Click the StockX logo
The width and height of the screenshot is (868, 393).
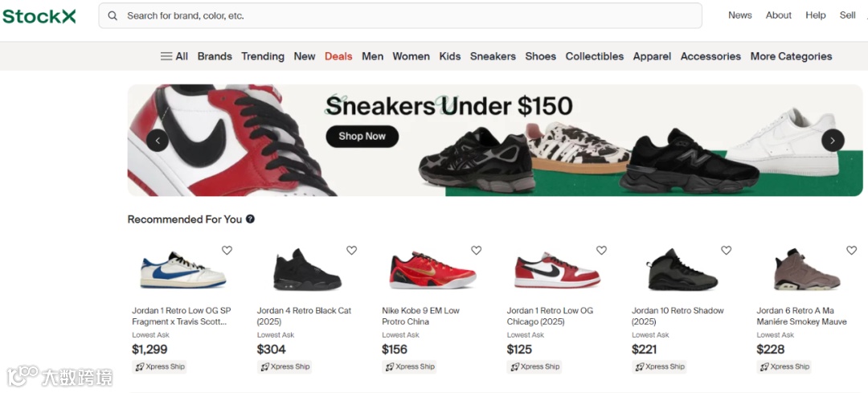coord(39,16)
